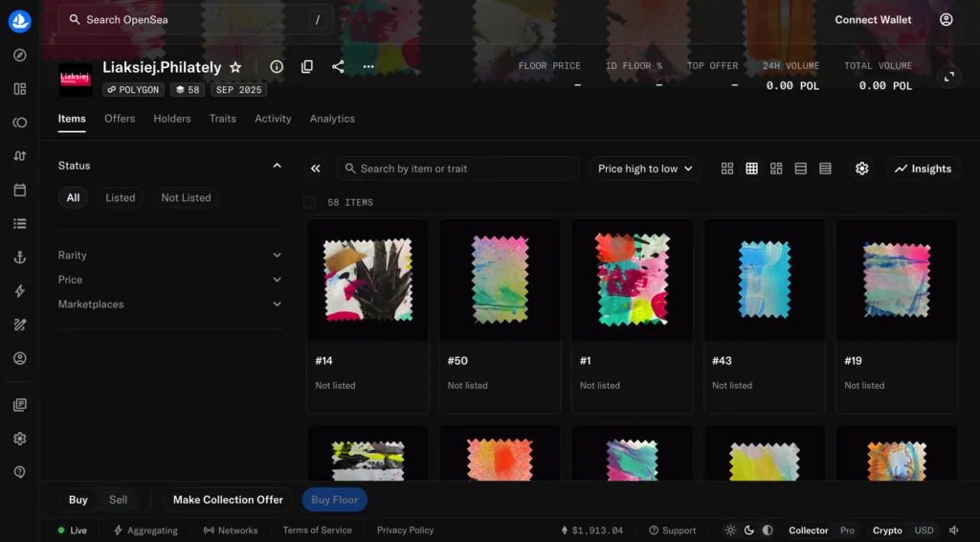The height and width of the screenshot is (542, 980).
Task: Open the Activity tab
Action: [x=273, y=118]
